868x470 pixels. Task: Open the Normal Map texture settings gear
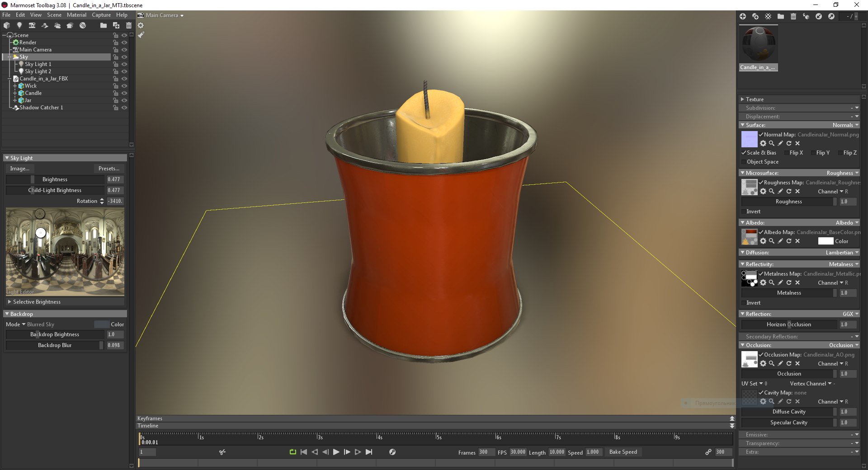763,143
